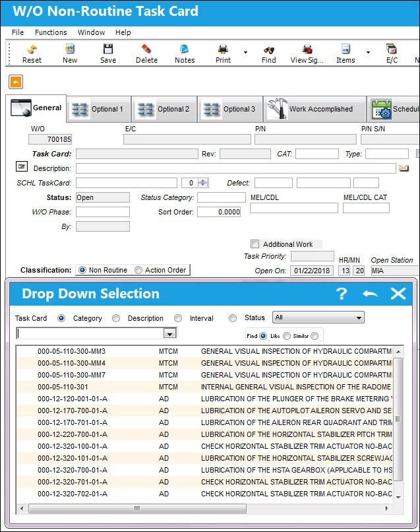This screenshot has width=420, height=532.
Task: Select row 000-05-110-300-MM3
Action: pos(205,352)
